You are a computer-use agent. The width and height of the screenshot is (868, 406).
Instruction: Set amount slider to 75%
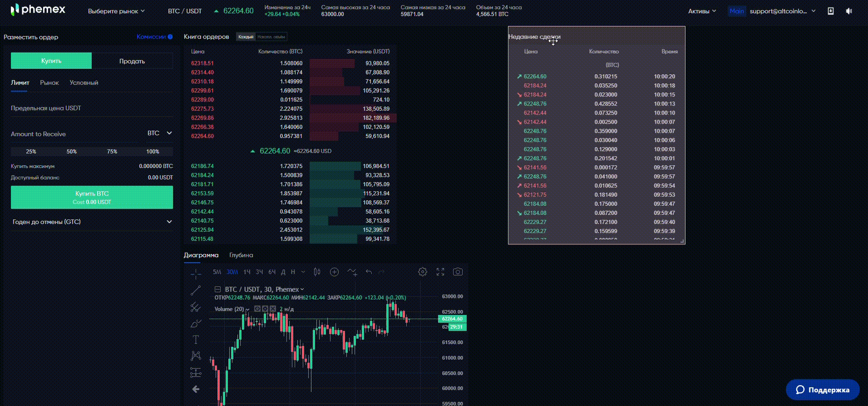point(112,152)
